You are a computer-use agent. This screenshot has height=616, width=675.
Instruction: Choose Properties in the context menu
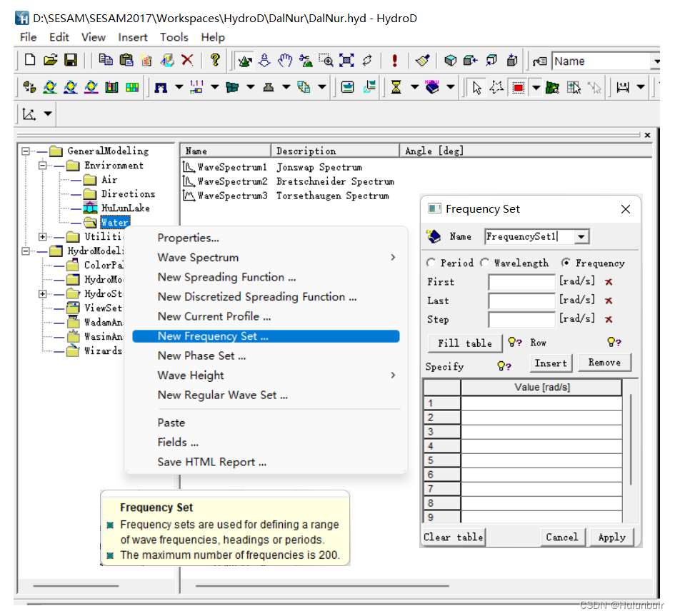click(188, 238)
